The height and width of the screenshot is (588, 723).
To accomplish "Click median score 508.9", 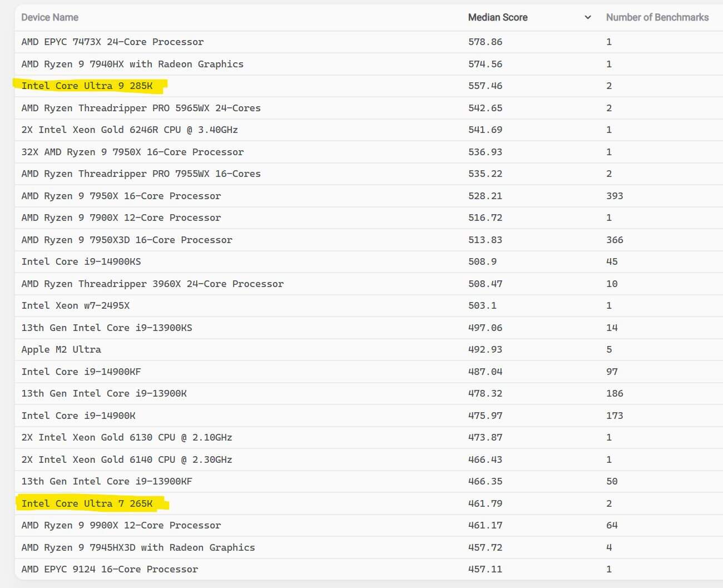I will (482, 261).
